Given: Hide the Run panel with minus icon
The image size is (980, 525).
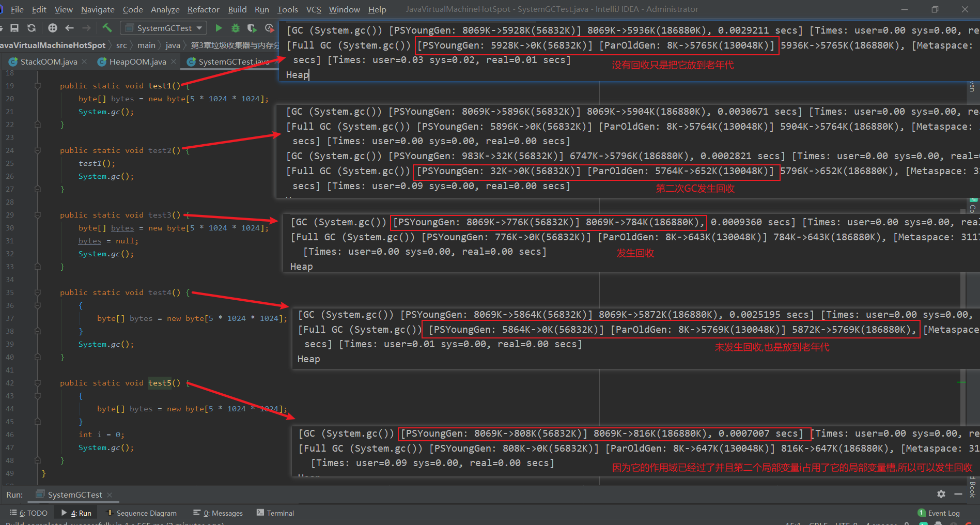Looking at the screenshot, I should tap(958, 494).
